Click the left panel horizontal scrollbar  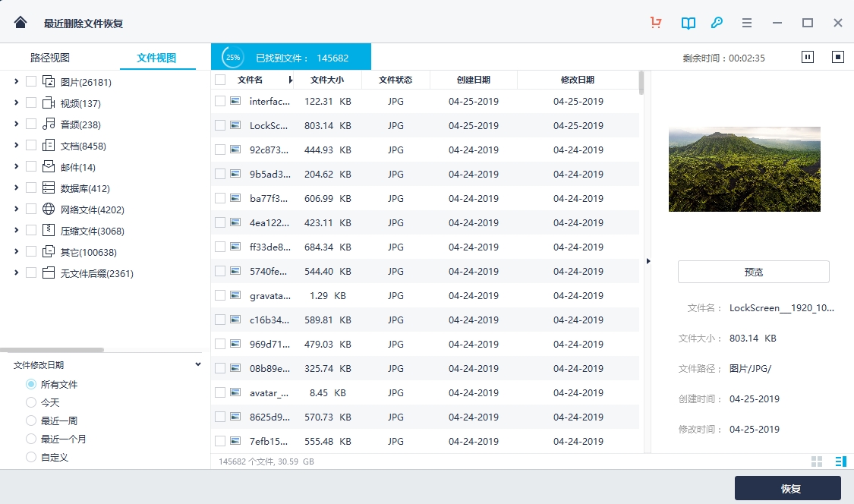click(52, 350)
